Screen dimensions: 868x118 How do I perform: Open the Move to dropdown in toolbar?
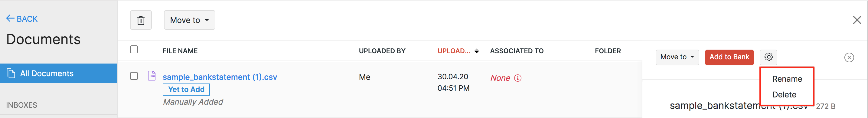click(189, 20)
